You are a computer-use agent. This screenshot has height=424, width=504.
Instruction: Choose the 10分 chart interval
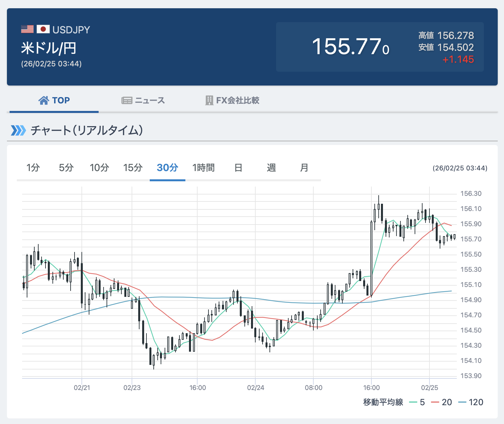[x=99, y=168]
